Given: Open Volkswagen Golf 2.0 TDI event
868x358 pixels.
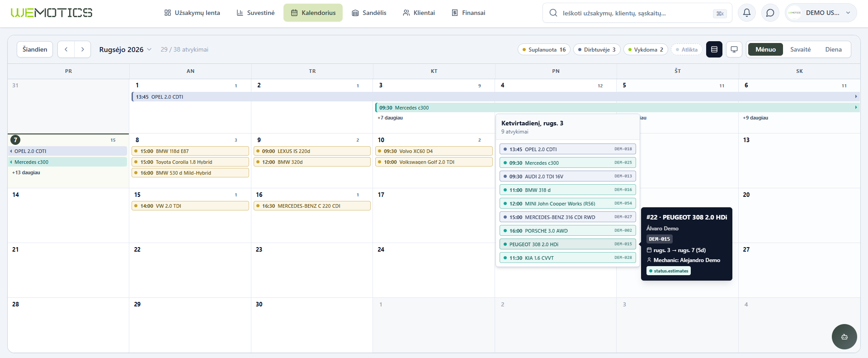Looking at the screenshot, I should pyautogui.click(x=434, y=162).
